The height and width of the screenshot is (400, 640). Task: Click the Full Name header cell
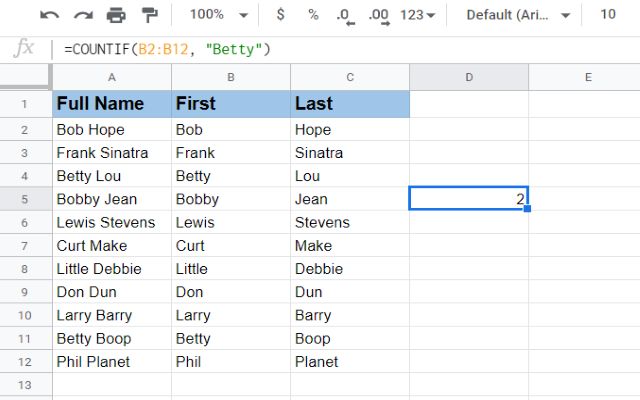(x=111, y=104)
